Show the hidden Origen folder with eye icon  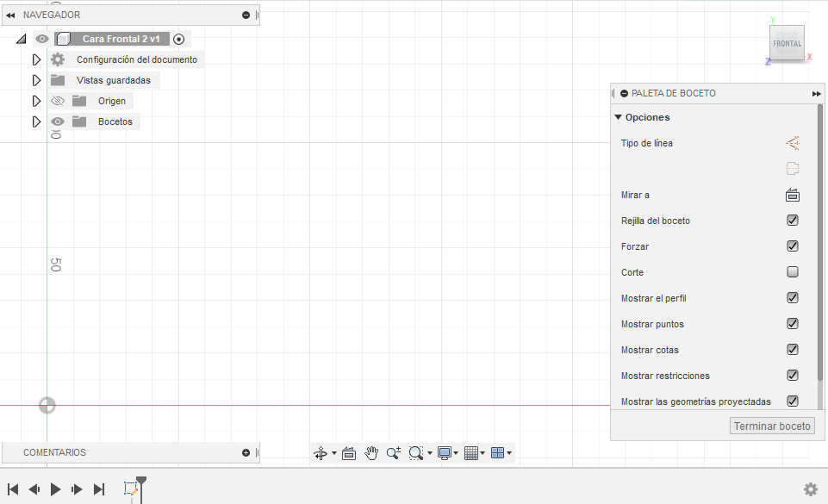pos(58,101)
